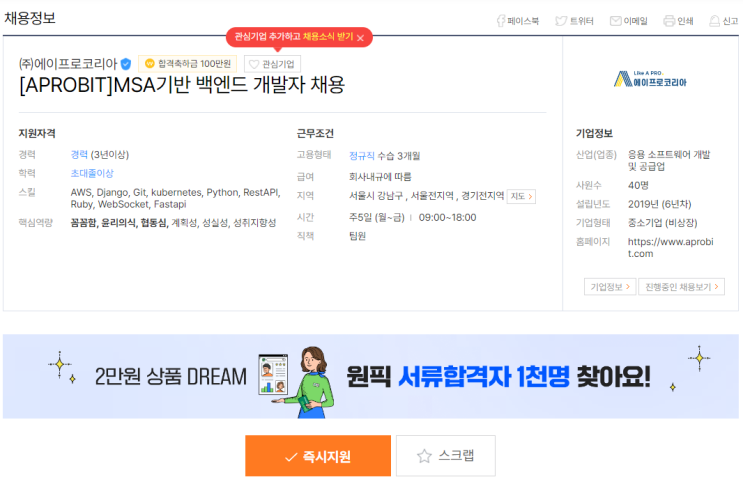Apply now with 즉시지원 button

[318, 456]
